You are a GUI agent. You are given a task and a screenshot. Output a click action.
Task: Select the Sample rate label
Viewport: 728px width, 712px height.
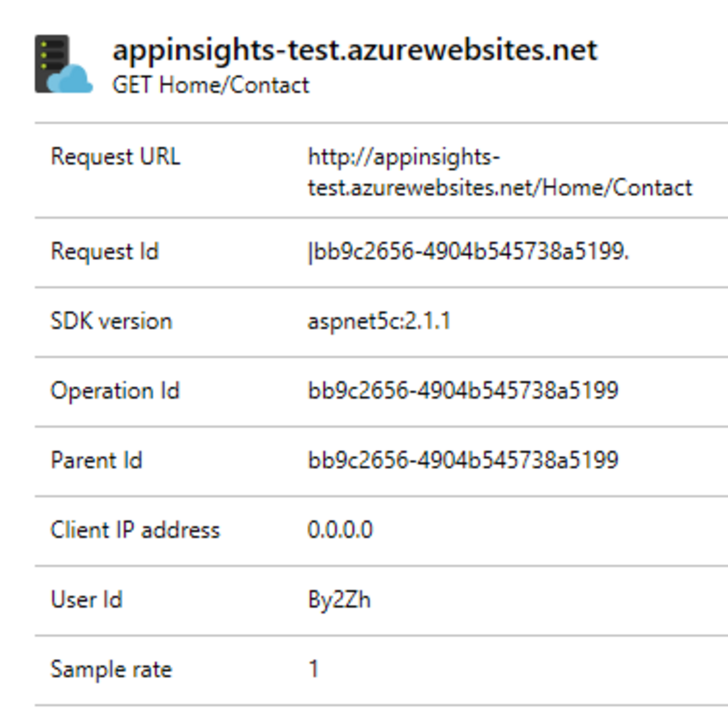tap(111, 669)
